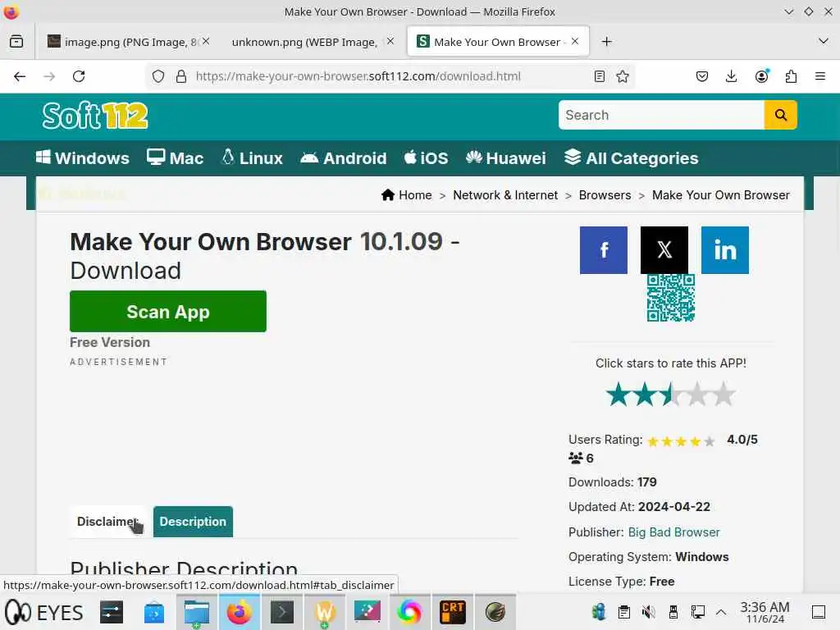Open a new tab with the plus button
Screen dimensions: 840x630
pyautogui.click(x=606, y=41)
